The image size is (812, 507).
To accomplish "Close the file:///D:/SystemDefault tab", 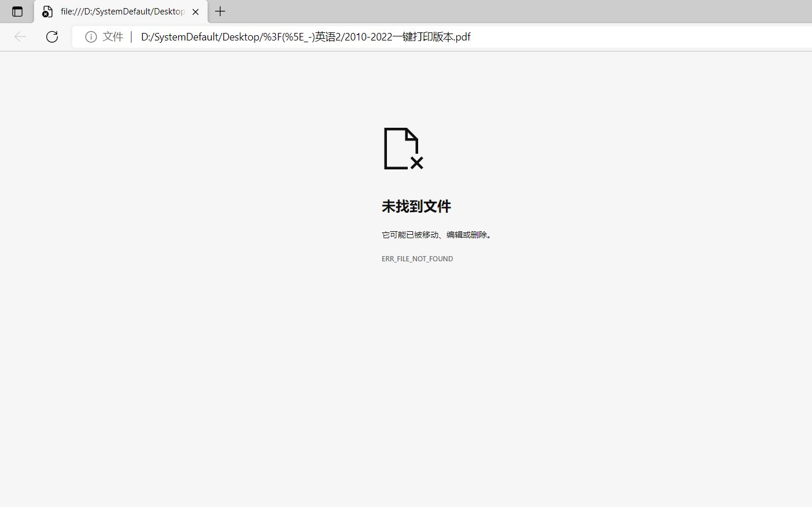I will (195, 11).
